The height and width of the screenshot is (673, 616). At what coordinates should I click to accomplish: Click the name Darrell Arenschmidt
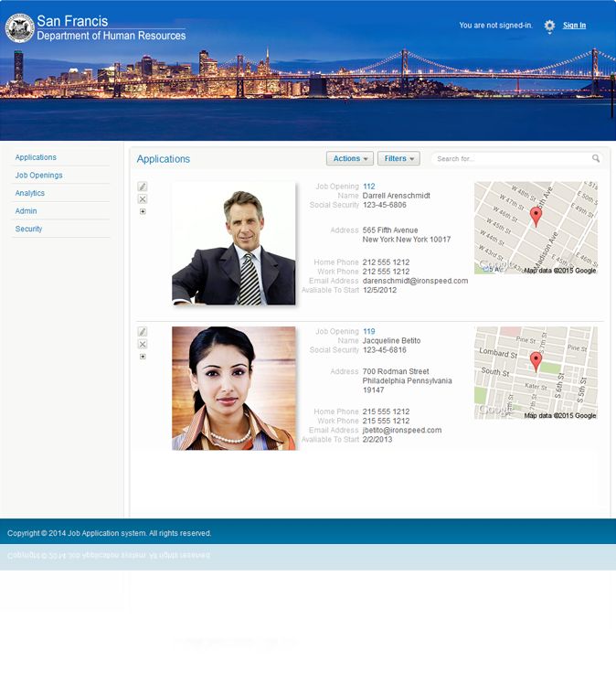tap(397, 196)
